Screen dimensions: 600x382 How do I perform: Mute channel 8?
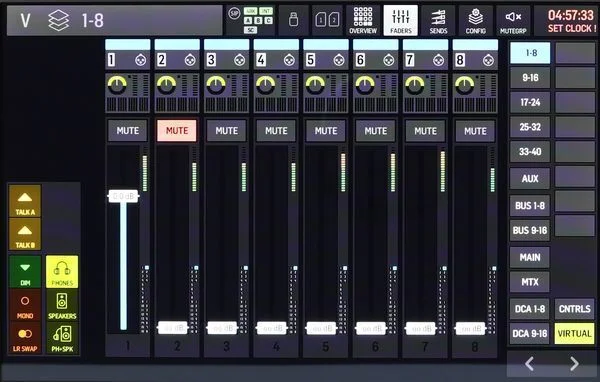[x=475, y=131]
